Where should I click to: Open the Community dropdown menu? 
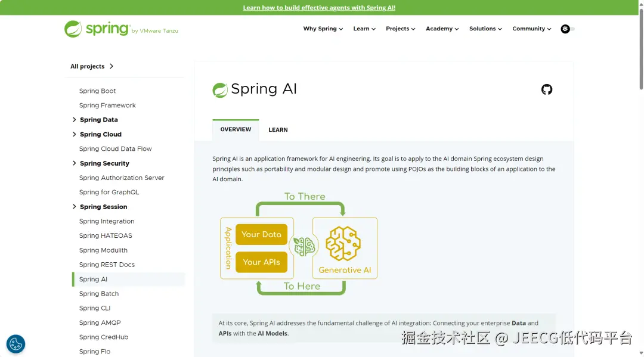[x=531, y=29]
